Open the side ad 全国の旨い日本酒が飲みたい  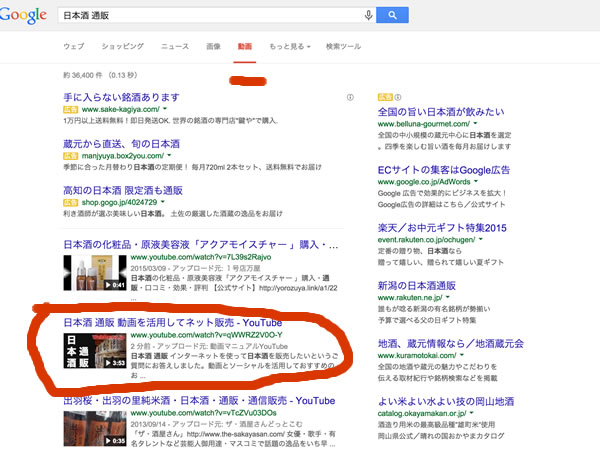coord(441,112)
